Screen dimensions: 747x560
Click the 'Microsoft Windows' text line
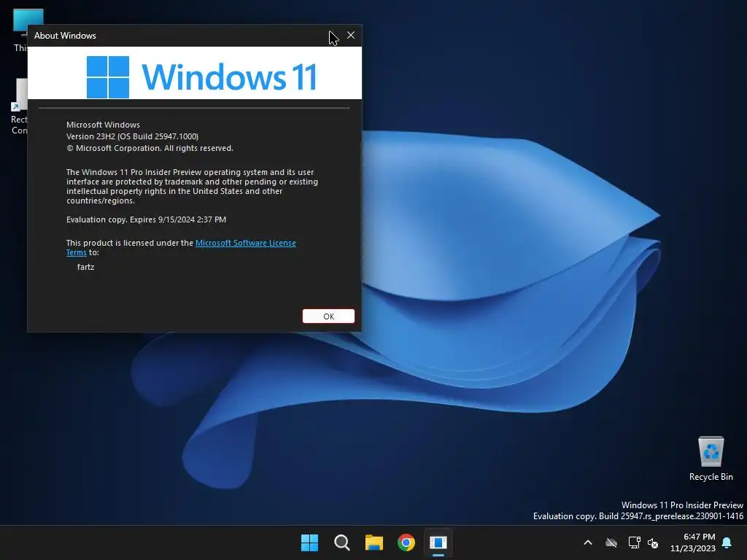[103, 125]
